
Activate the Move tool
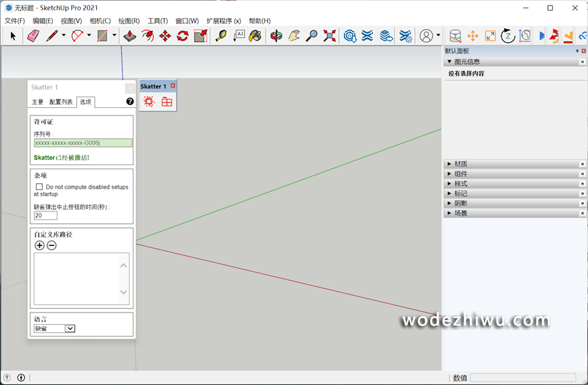pos(165,36)
